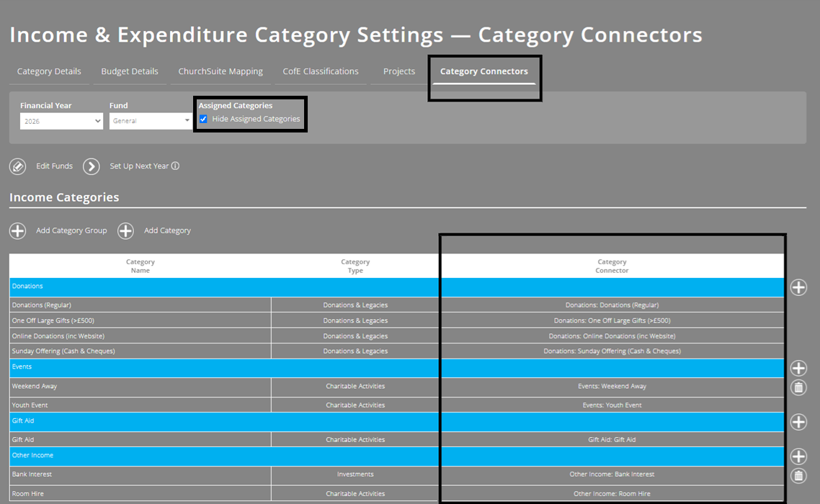This screenshot has width=820, height=504.
Task: Click the Room Hire category name
Action: point(27,493)
